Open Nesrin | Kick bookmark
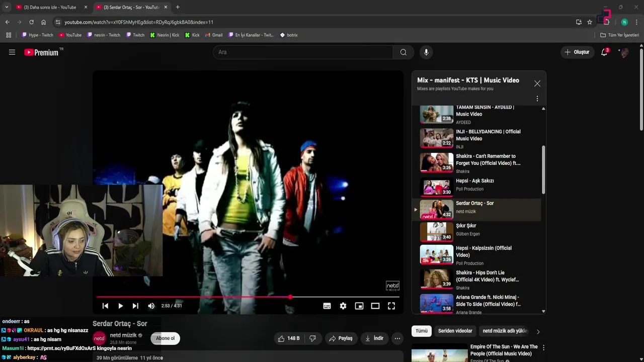The height and width of the screenshot is (362, 644). tap(165, 35)
